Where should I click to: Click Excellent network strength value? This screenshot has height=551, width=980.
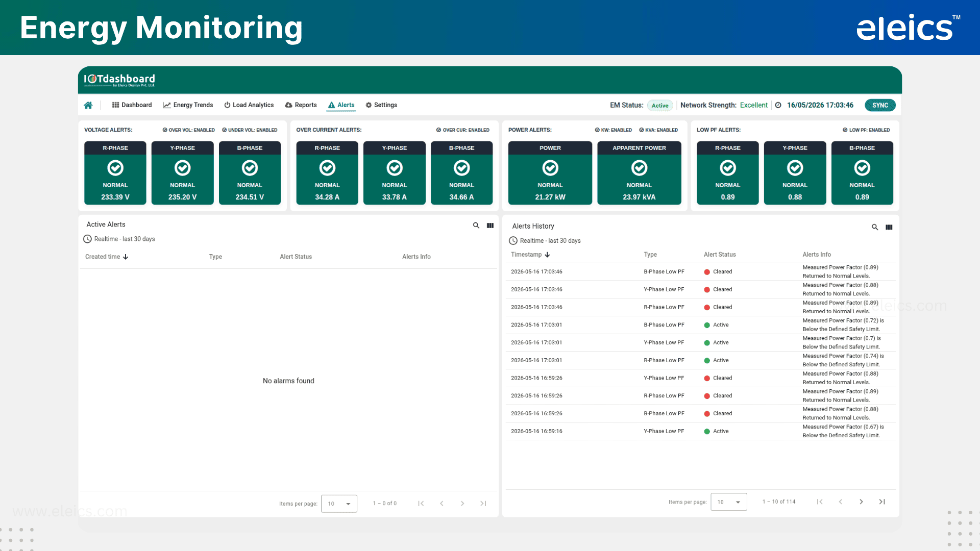tap(753, 105)
